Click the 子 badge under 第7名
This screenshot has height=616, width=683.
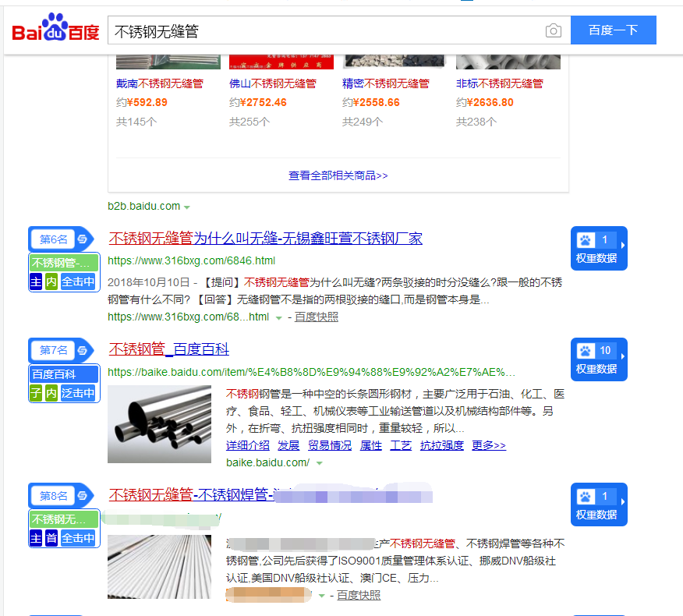coord(36,393)
